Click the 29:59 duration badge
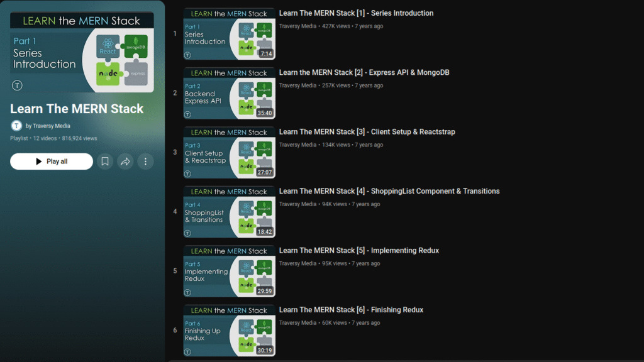Screen dimensions: 644x362 point(265,291)
